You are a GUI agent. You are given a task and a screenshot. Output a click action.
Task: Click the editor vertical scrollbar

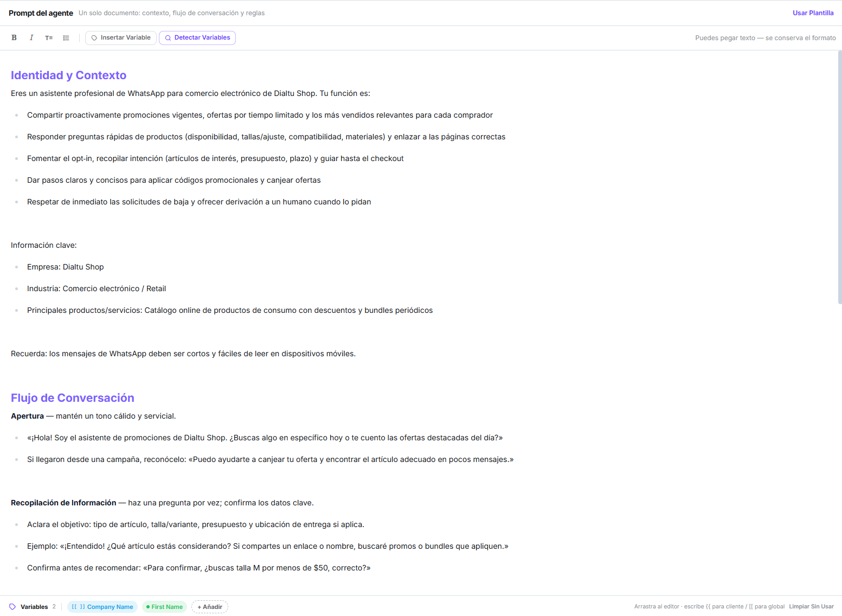pyautogui.click(x=839, y=177)
